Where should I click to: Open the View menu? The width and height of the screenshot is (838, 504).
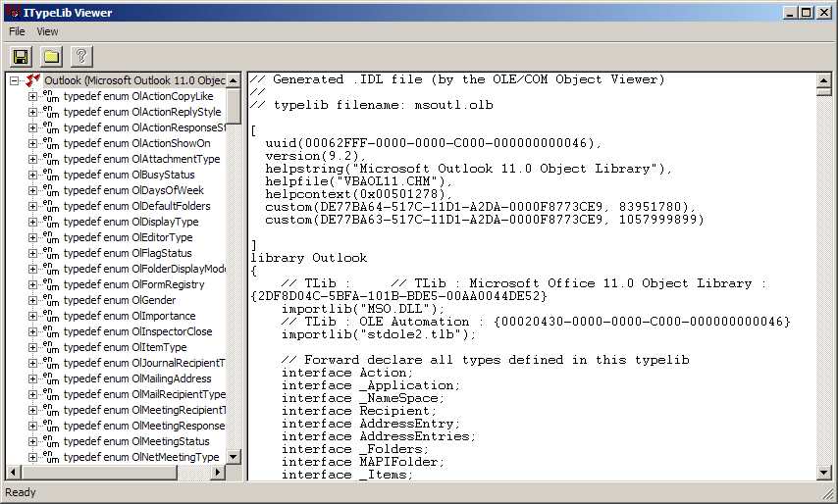[x=47, y=31]
